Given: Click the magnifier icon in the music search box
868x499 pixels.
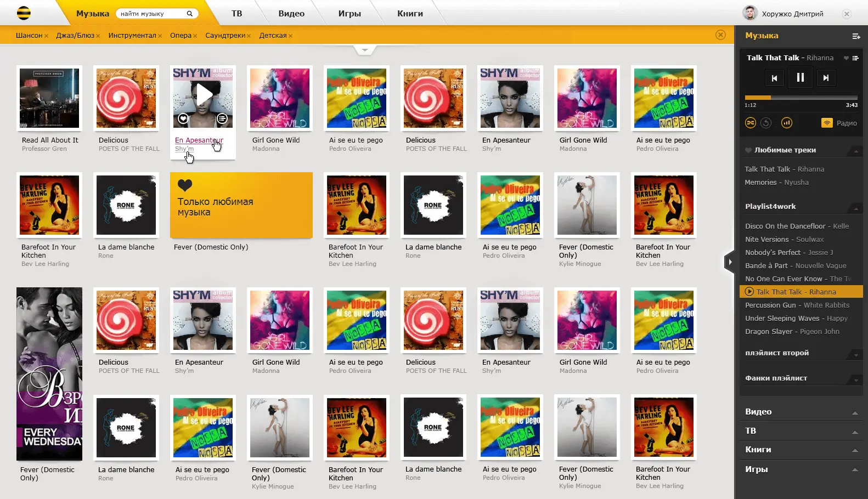Looking at the screenshot, I should pos(190,14).
